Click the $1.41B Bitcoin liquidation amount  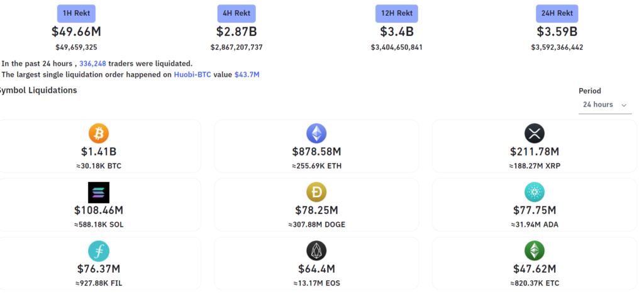click(99, 151)
